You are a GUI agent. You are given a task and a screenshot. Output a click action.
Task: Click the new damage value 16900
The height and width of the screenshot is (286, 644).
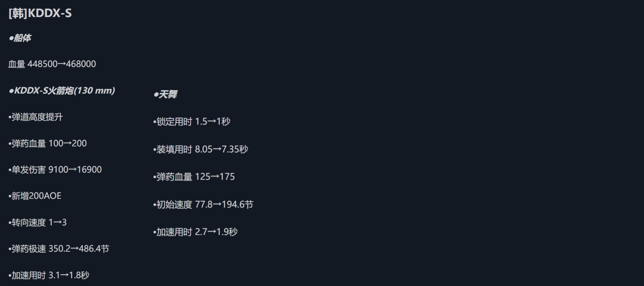click(89, 170)
